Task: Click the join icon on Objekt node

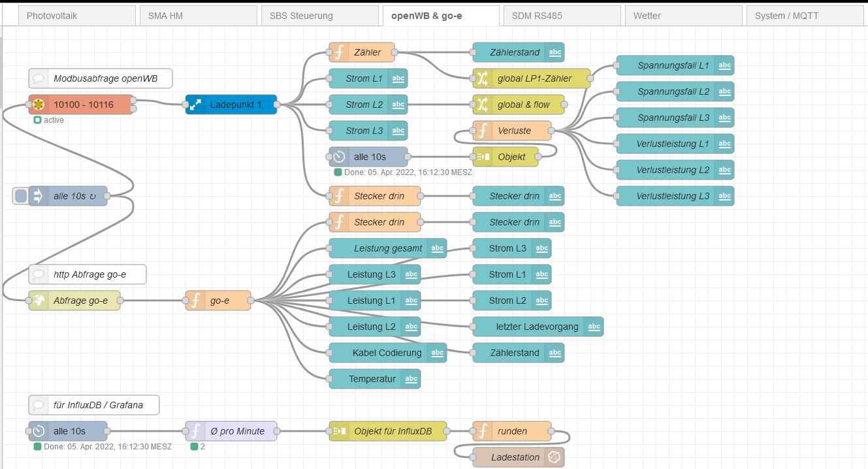Action: [483, 157]
